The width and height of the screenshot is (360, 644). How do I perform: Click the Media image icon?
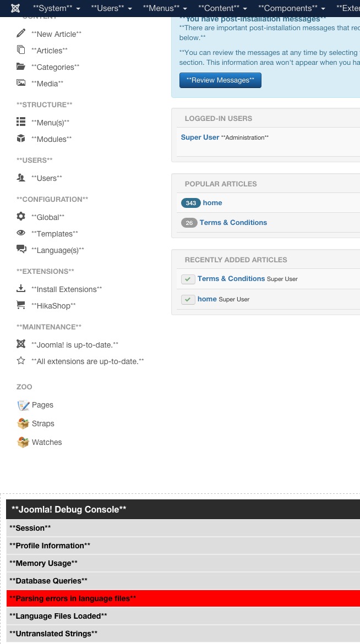pos(21,83)
